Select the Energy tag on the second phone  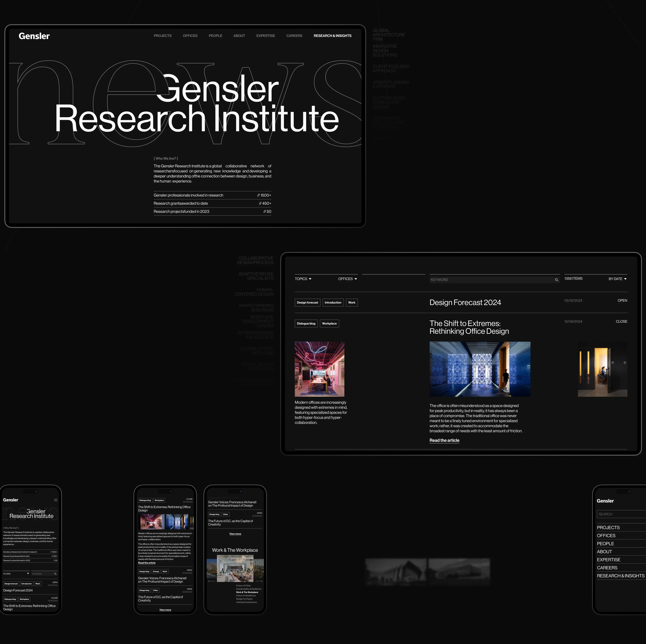point(156,572)
